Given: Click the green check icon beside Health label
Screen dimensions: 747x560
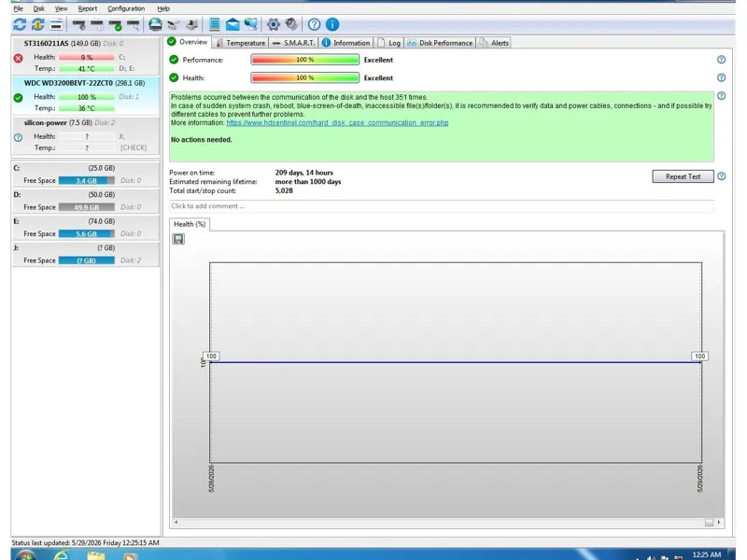Looking at the screenshot, I should click(174, 77).
